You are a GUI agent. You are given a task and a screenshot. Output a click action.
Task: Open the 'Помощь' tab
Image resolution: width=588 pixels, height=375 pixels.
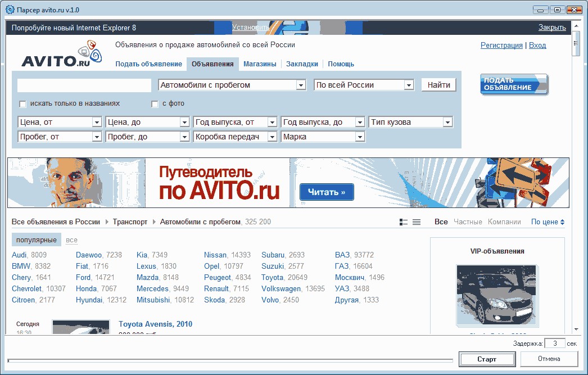341,64
